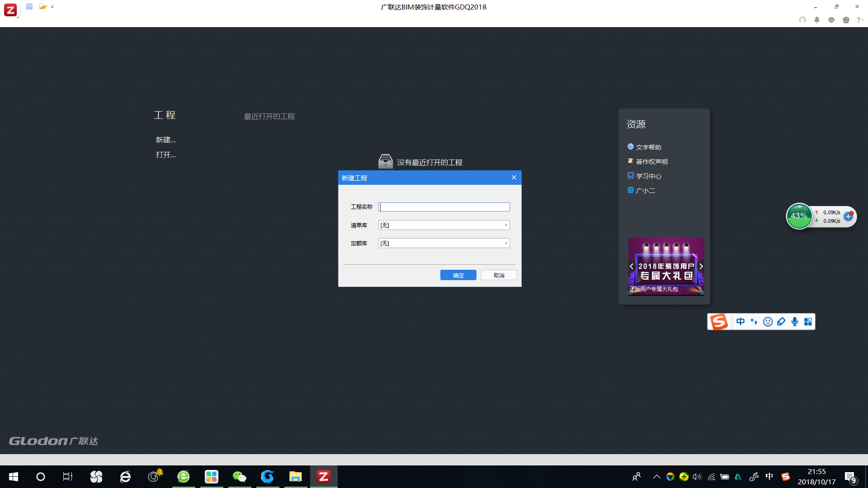Open 学习中心 in resources panel
868x488 pixels.
644,176
